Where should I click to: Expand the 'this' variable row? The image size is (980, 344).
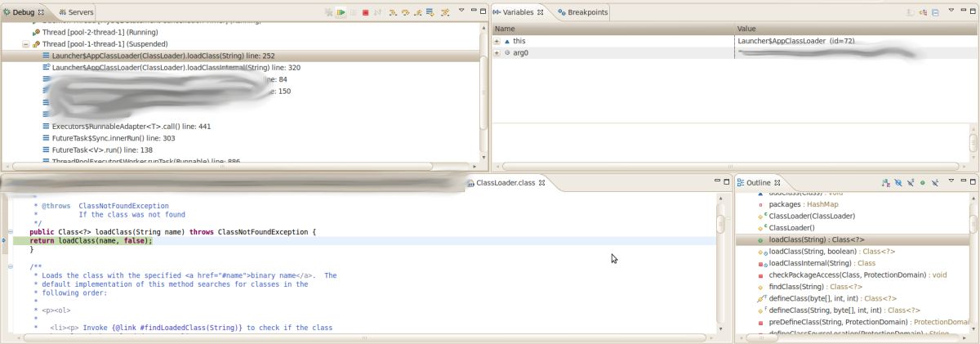click(497, 40)
